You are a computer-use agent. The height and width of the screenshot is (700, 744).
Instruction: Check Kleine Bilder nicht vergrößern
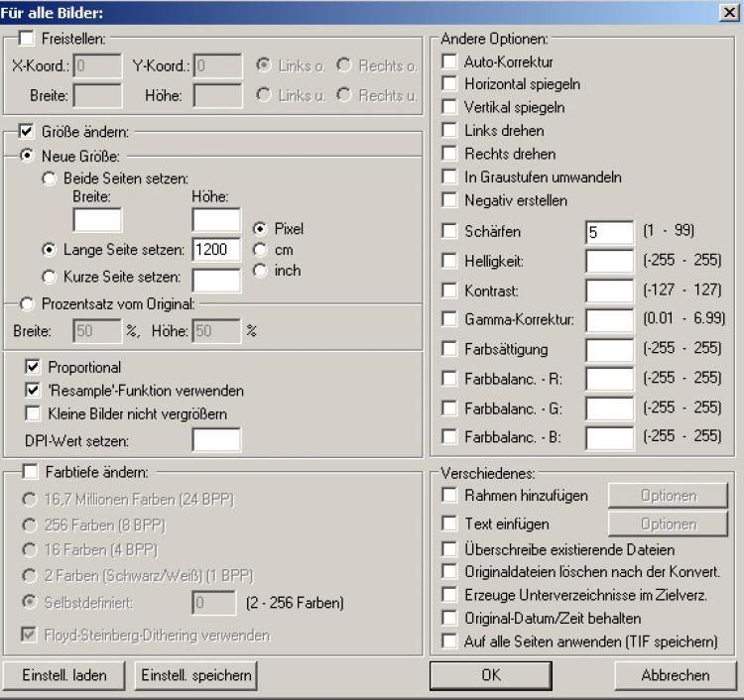tap(33, 412)
